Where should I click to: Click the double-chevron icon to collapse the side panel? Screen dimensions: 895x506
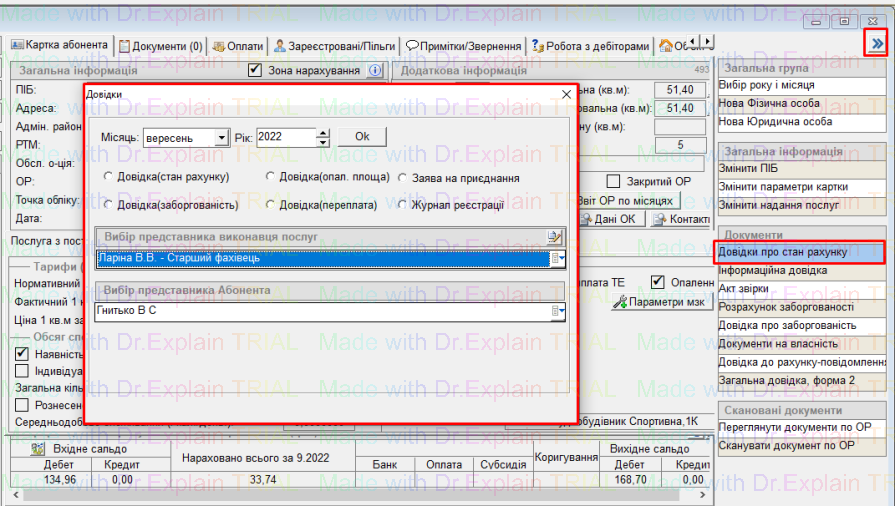tap(877, 43)
